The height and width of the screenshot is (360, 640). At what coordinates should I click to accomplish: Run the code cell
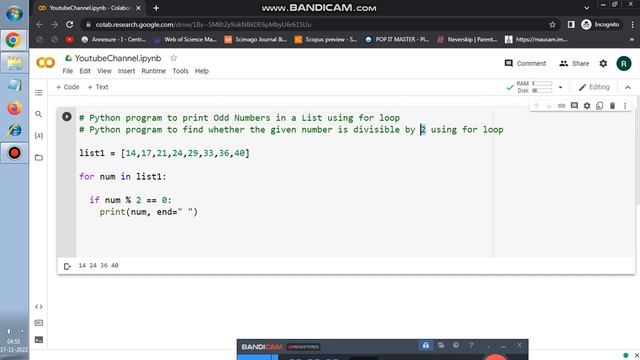click(67, 117)
